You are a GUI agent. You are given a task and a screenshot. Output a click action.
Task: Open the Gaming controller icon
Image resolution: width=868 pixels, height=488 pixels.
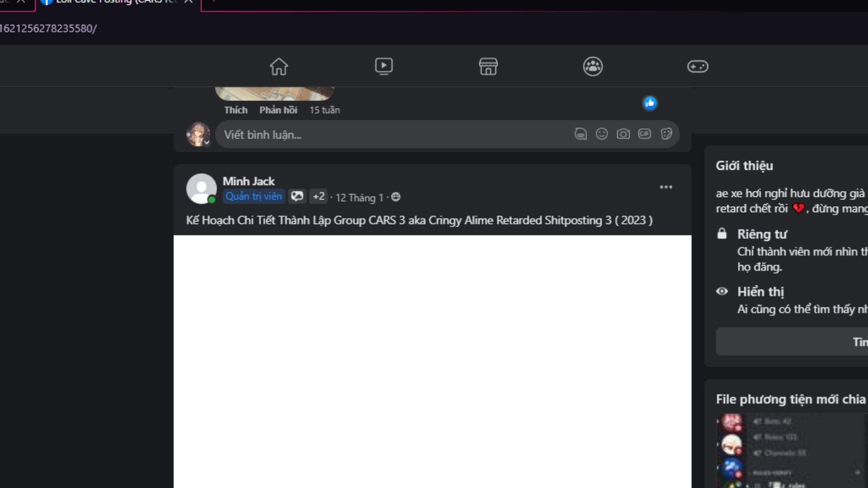click(697, 67)
